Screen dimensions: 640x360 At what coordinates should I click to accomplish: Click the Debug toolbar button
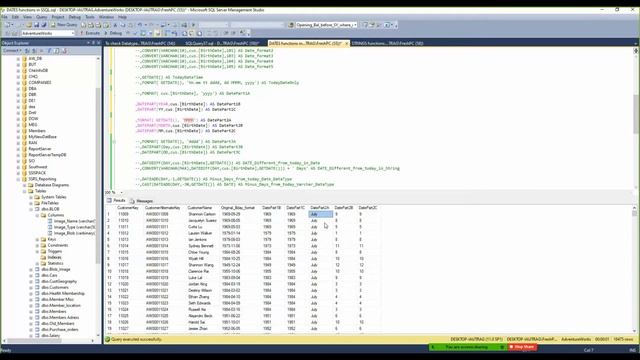pos(113,33)
